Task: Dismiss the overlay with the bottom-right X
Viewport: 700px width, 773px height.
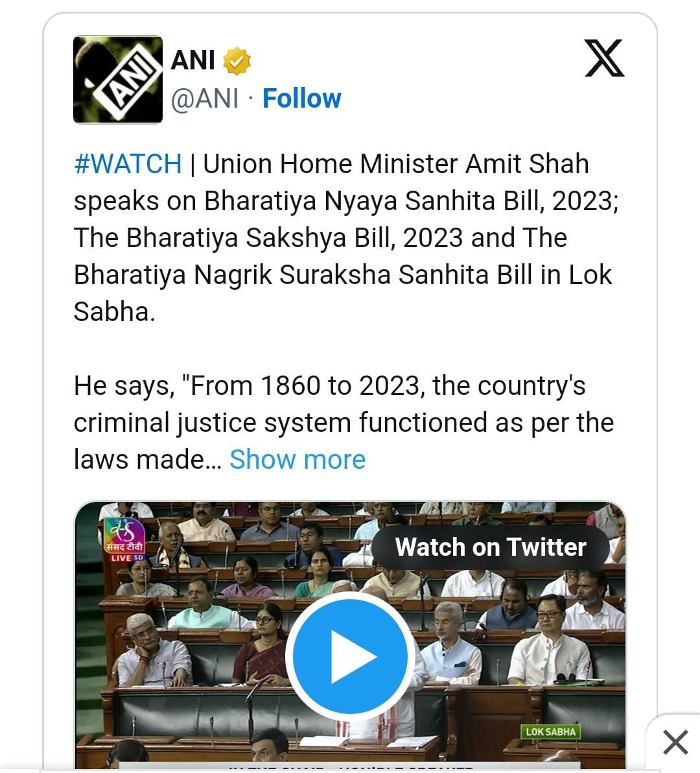Action: click(675, 742)
